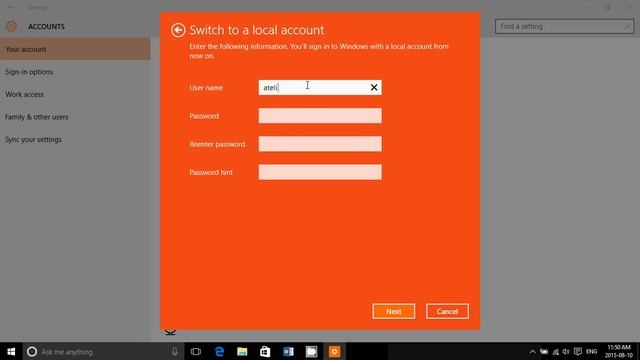The image size is (640, 360).
Task: Open the network tray icon
Action: point(555,351)
